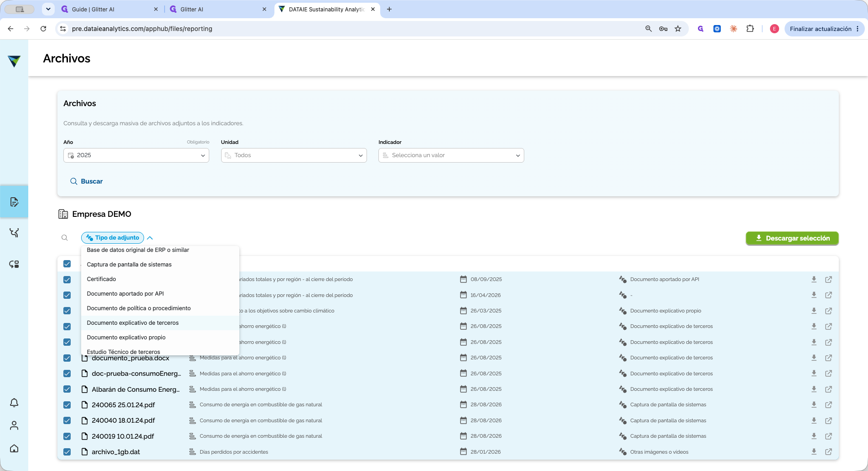Click the Buscar button
The height and width of the screenshot is (471, 868).
pyautogui.click(x=87, y=181)
